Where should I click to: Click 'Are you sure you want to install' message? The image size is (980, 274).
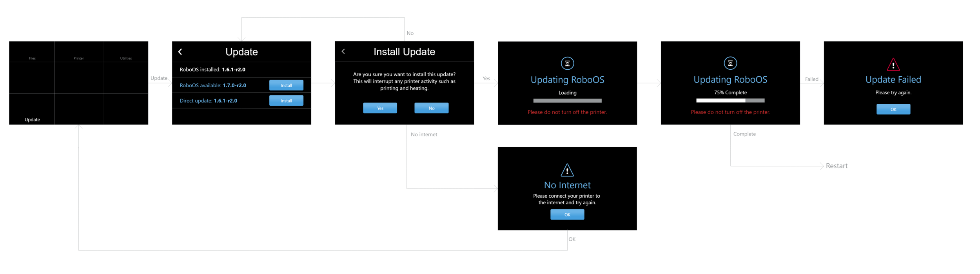(x=404, y=81)
